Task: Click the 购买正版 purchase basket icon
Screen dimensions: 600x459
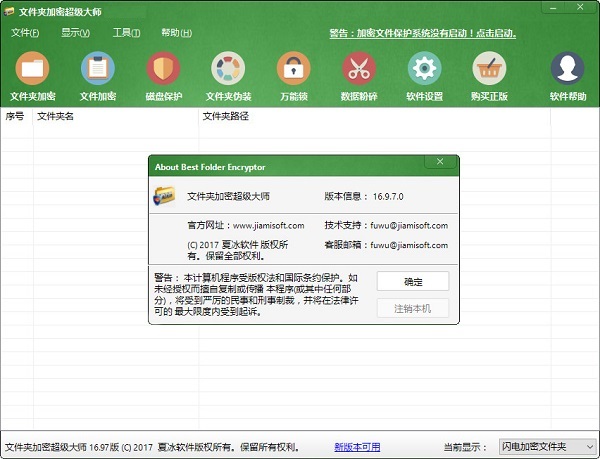Action: pyautogui.click(x=490, y=70)
